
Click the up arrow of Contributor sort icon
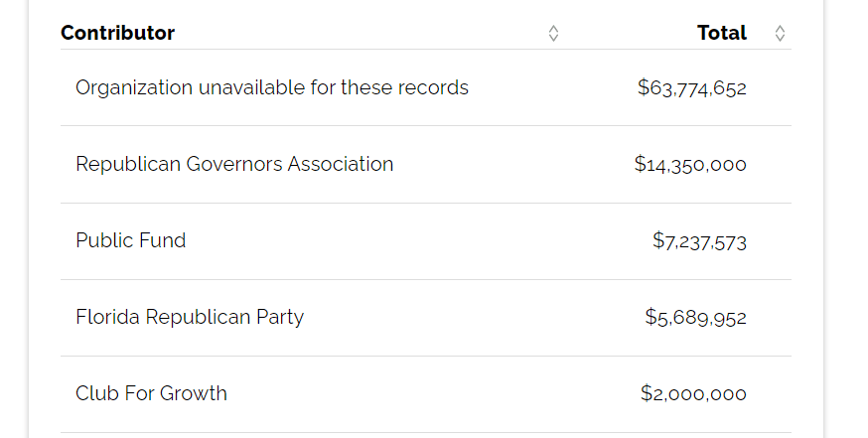coord(553,28)
